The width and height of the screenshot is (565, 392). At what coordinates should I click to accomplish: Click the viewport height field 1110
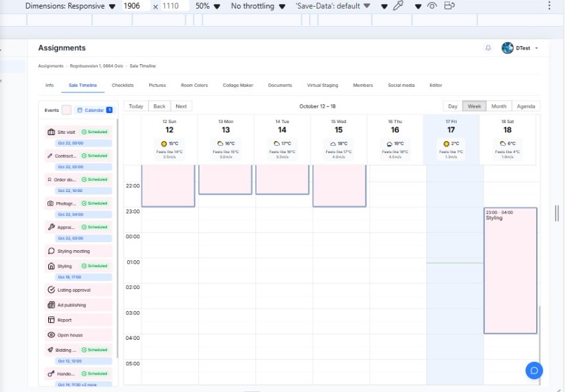[x=175, y=6]
